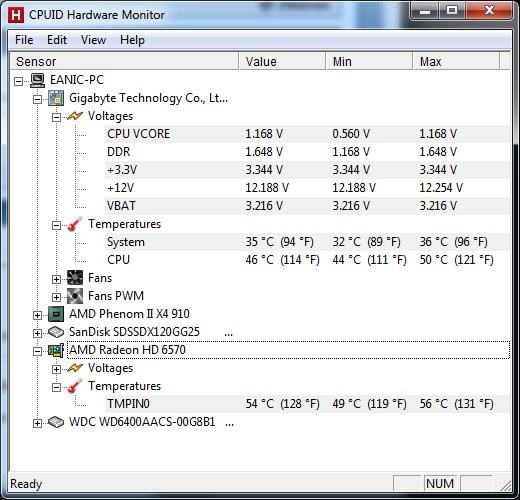Open the File menu
This screenshot has width=520, height=500.
[24, 40]
